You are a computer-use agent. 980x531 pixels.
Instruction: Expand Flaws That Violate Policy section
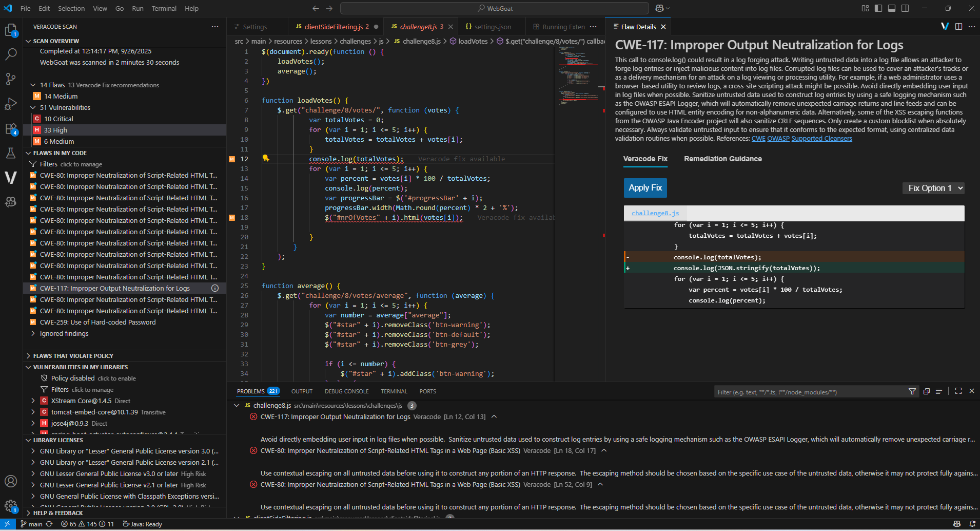coord(73,356)
